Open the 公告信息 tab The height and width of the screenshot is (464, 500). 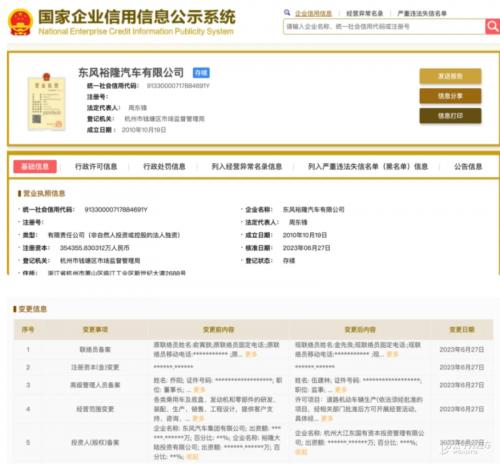(468, 166)
